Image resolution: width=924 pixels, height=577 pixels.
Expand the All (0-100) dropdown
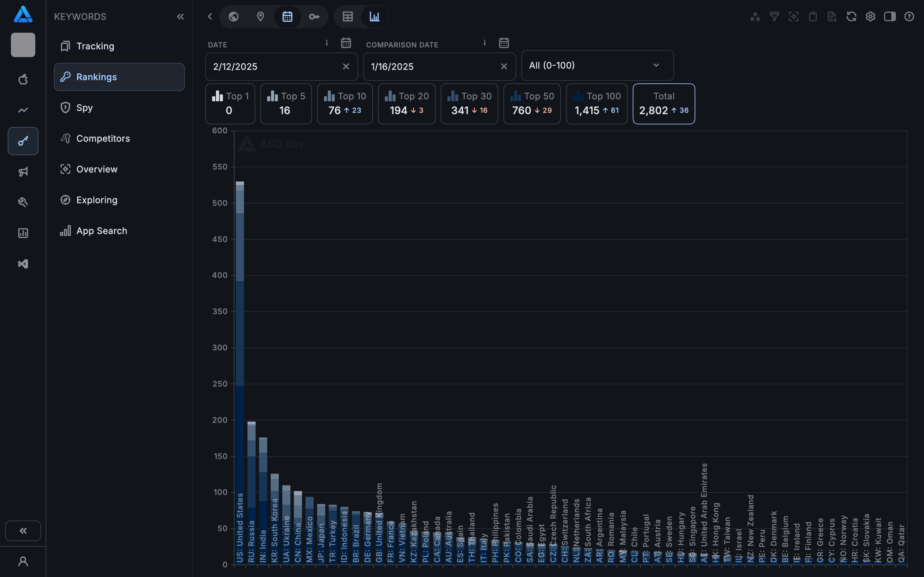[x=597, y=65]
